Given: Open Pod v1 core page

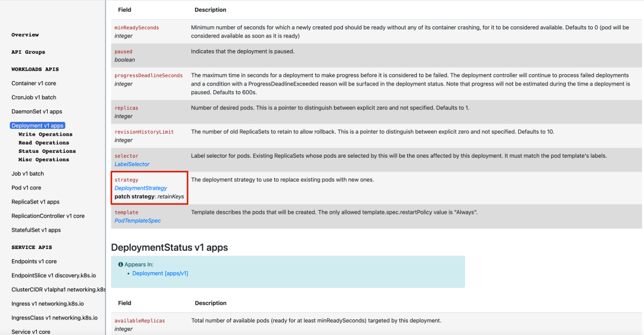Looking at the screenshot, I should (x=26, y=188).
